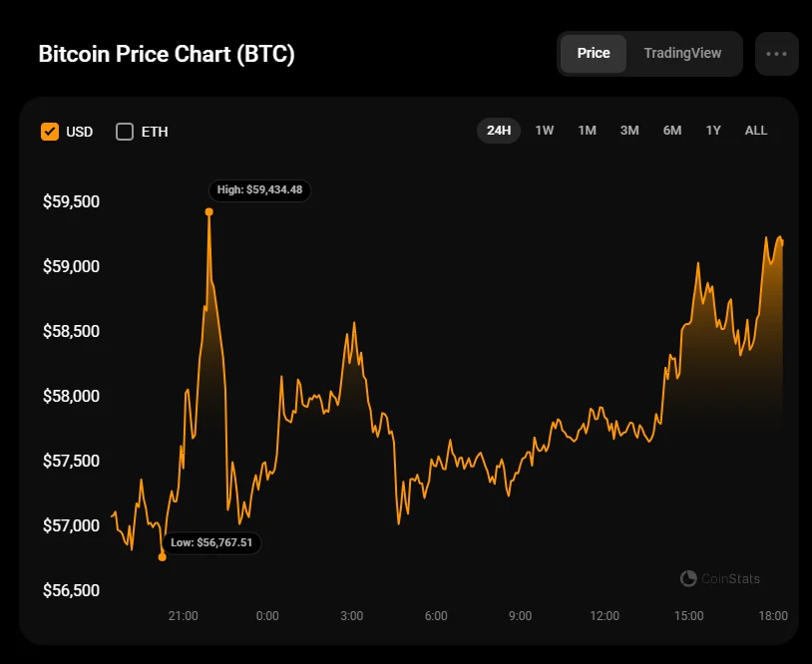The image size is (812, 664).
Task: Select the 1Y time range
Action: pyautogui.click(x=713, y=131)
